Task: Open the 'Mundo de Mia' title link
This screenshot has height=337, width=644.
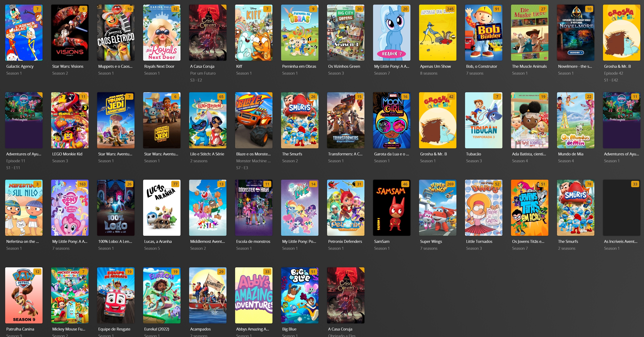Action: 570,154
